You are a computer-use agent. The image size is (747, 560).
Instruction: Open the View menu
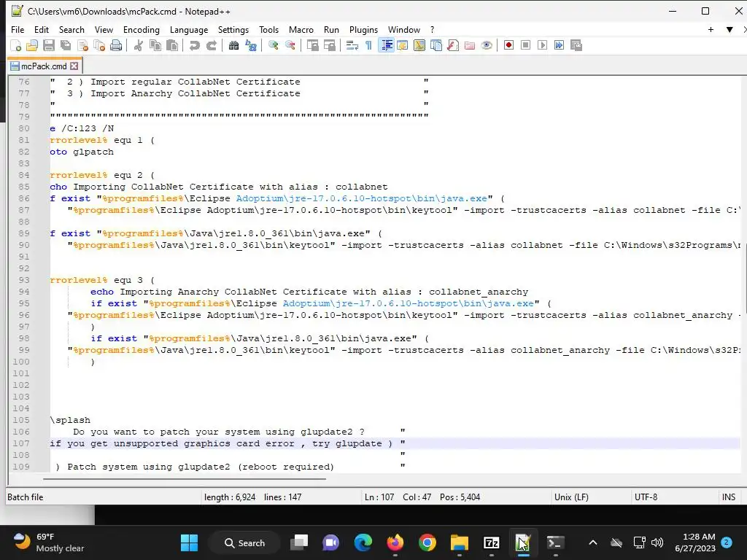point(104,29)
